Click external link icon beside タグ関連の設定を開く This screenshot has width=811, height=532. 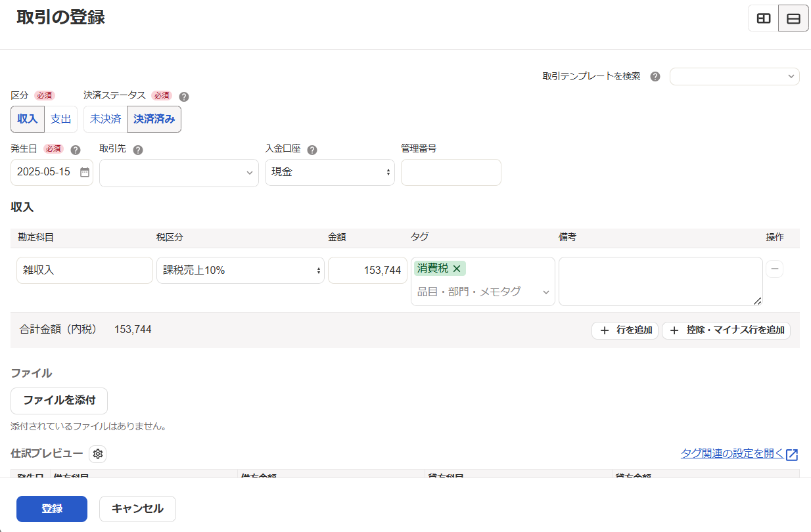(x=793, y=454)
